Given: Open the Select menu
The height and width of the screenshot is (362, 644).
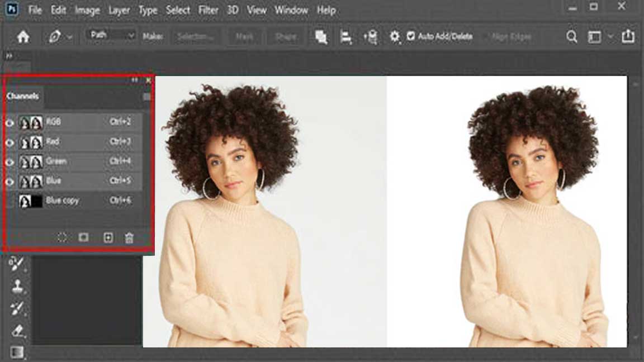Looking at the screenshot, I should coord(178,10).
